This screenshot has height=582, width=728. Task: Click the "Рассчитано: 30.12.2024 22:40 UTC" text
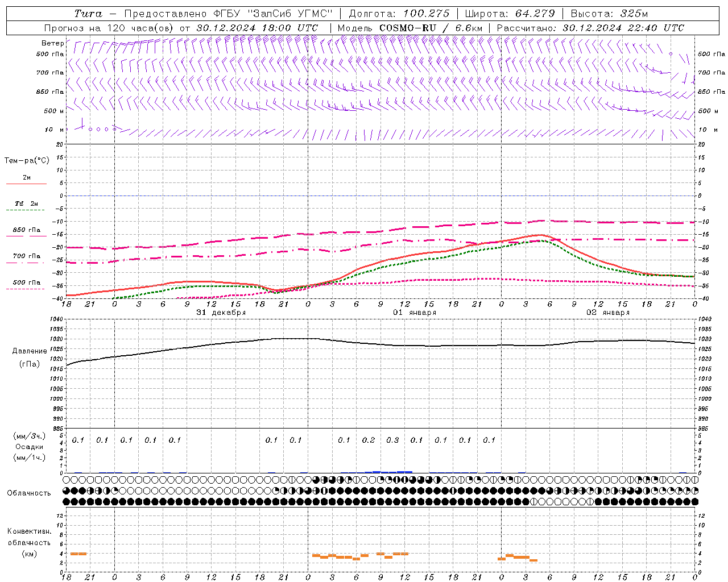(590, 28)
